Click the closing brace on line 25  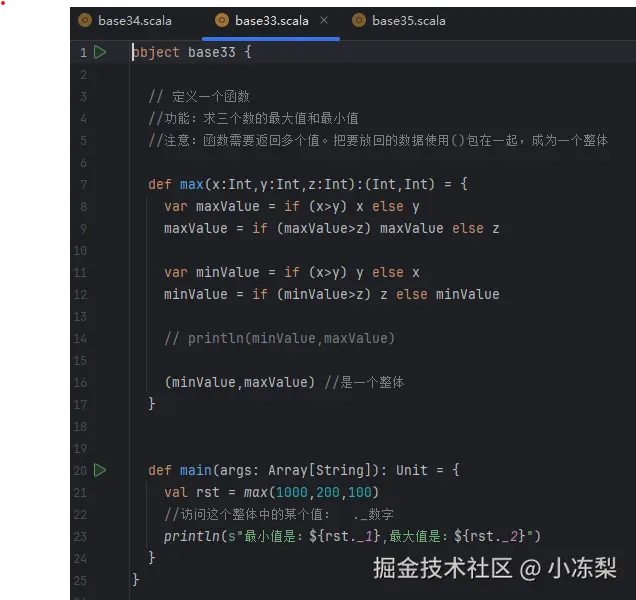click(x=136, y=580)
